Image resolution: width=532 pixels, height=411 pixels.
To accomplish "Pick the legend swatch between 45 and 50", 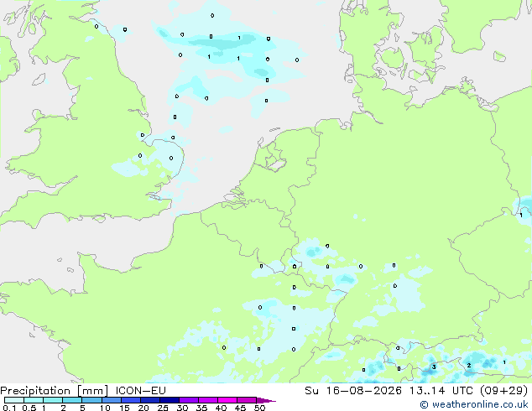I will click(x=247, y=400).
